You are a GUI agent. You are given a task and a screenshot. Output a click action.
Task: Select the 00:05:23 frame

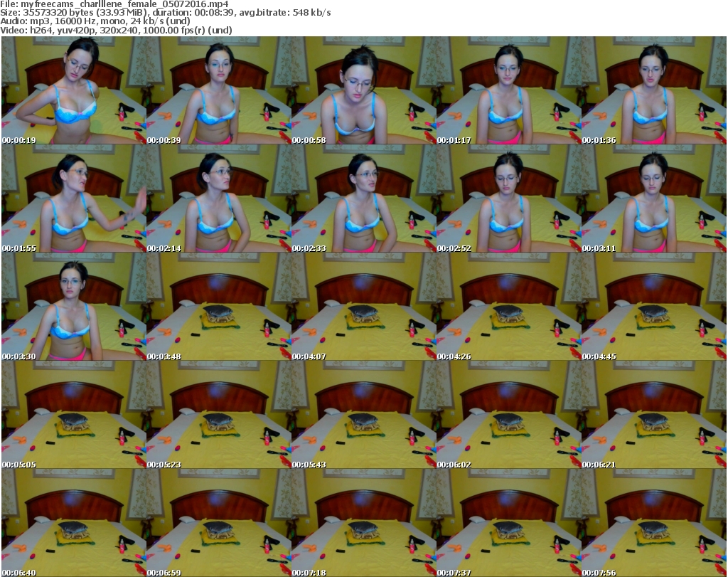(x=219, y=414)
